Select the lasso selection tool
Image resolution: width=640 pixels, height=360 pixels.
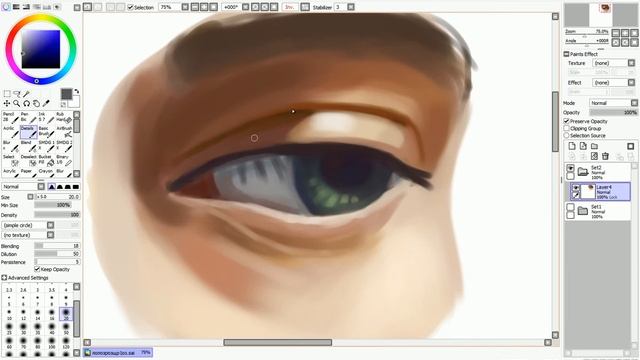pos(17,94)
